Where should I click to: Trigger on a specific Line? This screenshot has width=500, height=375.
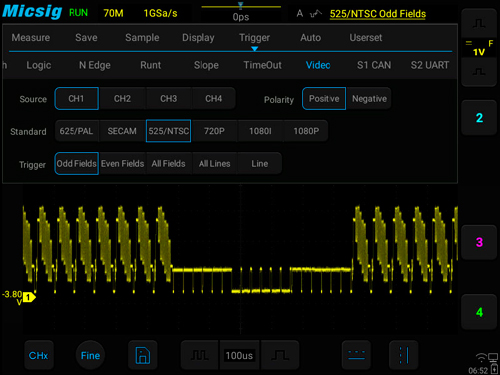click(x=260, y=164)
